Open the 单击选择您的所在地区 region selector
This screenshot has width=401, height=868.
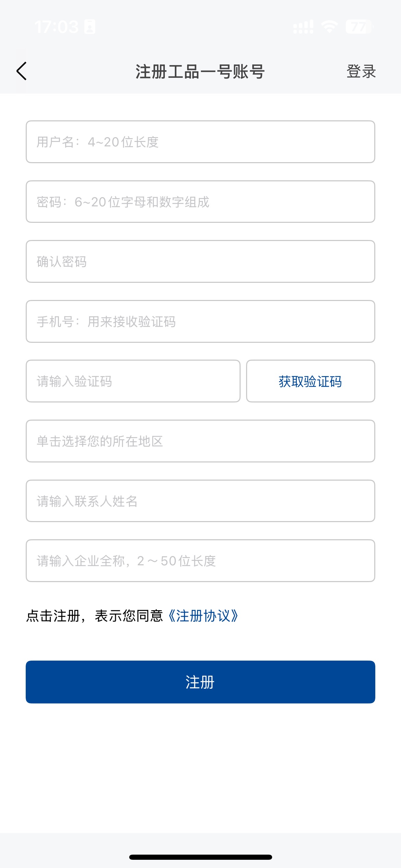pos(200,441)
